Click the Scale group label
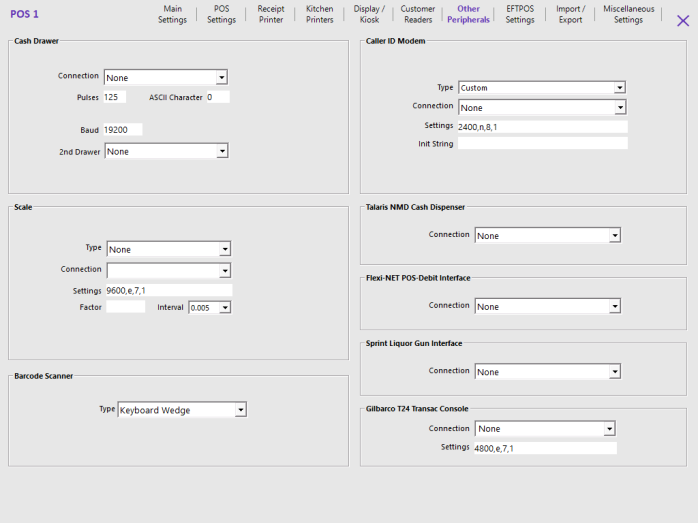Image resolution: width=698 pixels, height=524 pixels. [23, 207]
